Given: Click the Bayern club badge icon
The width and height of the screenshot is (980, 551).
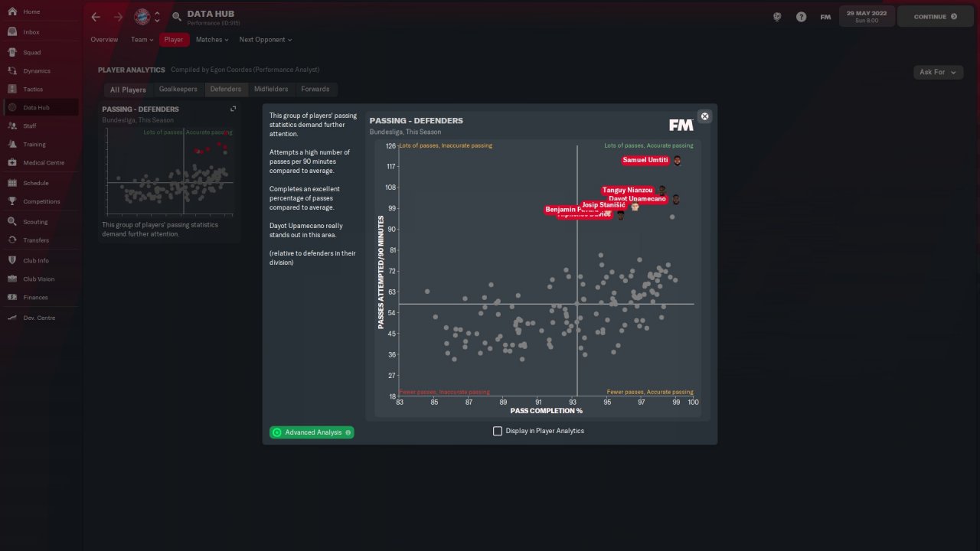Looking at the screenshot, I should click(x=142, y=17).
